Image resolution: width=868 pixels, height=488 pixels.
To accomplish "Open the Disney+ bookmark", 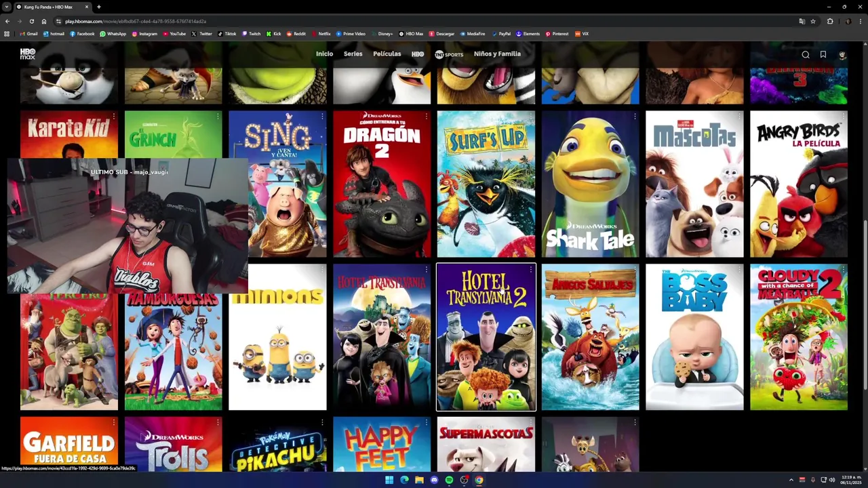I will (382, 34).
